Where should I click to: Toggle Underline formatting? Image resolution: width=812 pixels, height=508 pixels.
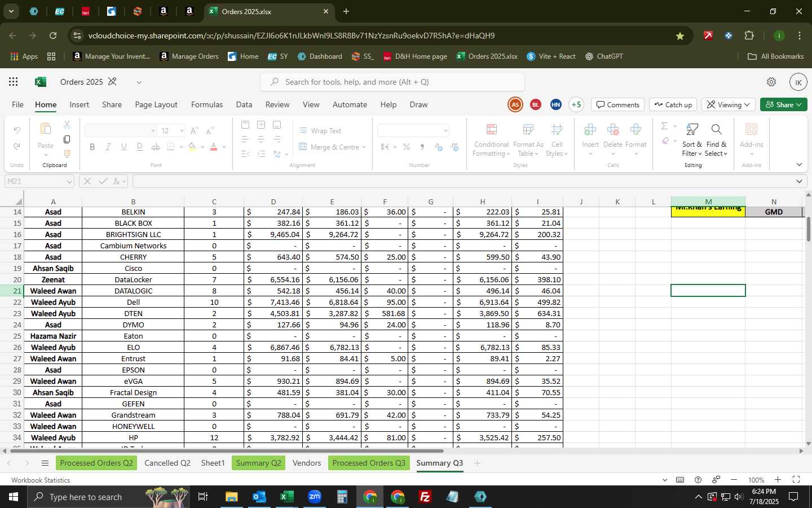123,147
